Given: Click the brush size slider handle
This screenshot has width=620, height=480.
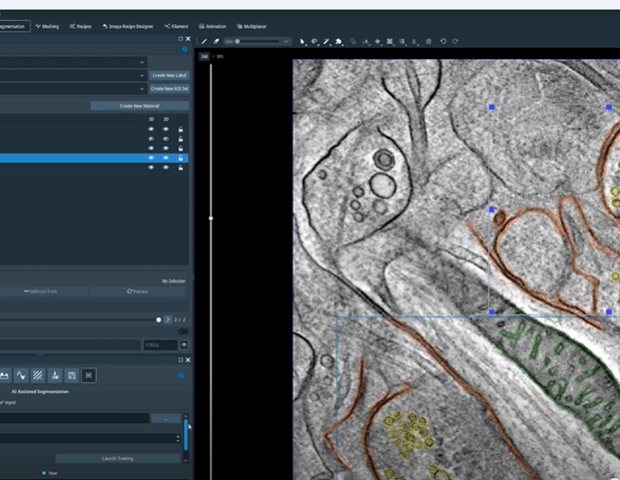Looking at the screenshot, I should coord(236,41).
